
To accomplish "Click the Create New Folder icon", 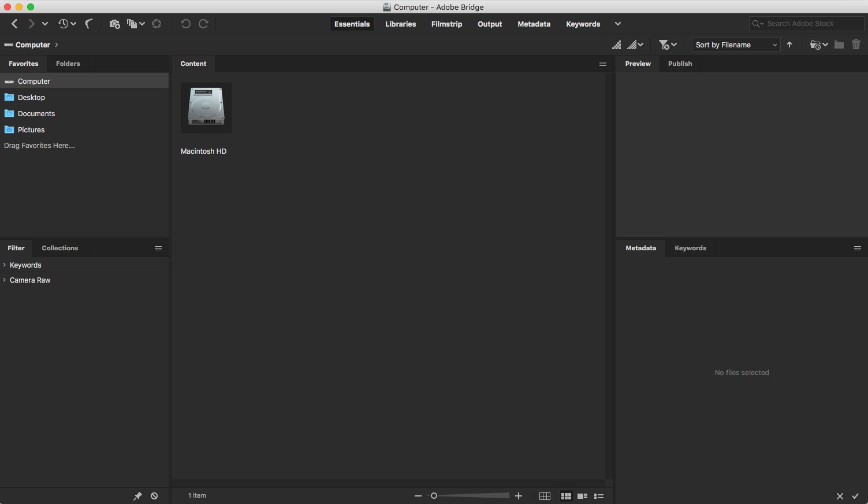I will (839, 45).
